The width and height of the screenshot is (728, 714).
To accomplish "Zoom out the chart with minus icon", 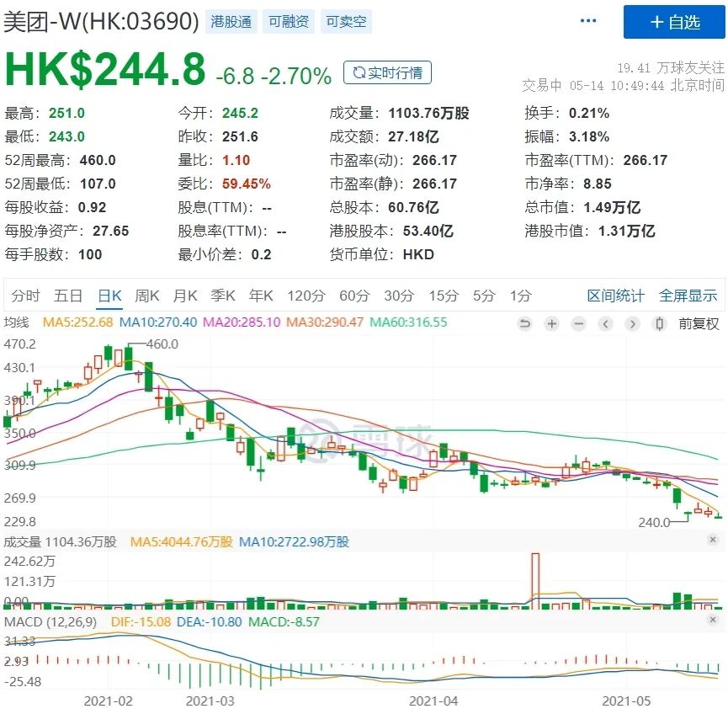I will click(x=578, y=323).
